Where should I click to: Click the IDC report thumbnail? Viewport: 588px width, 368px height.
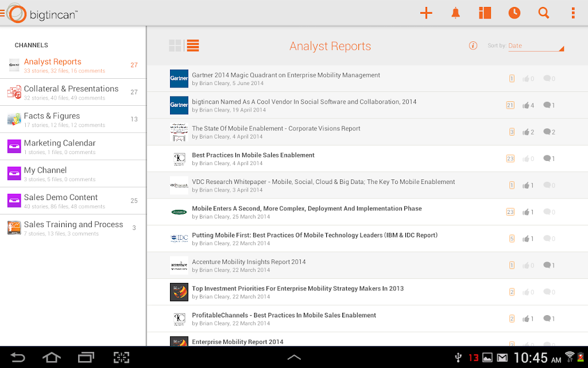pyautogui.click(x=179, y=239)
